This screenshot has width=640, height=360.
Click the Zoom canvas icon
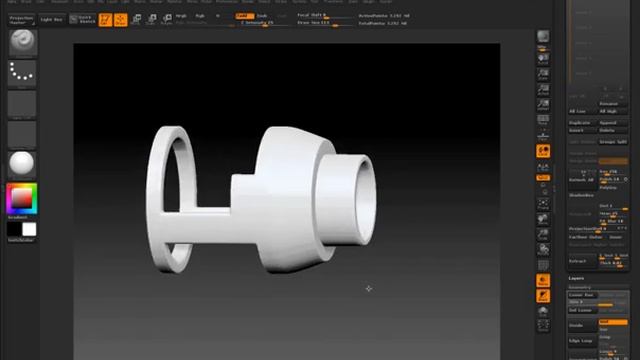pyautogui.click(x=543, y=75)
